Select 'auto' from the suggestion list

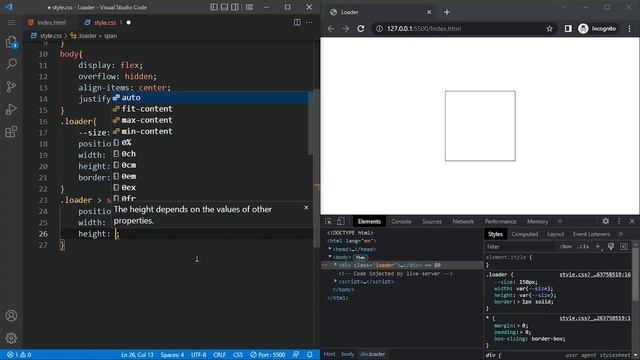210,98
